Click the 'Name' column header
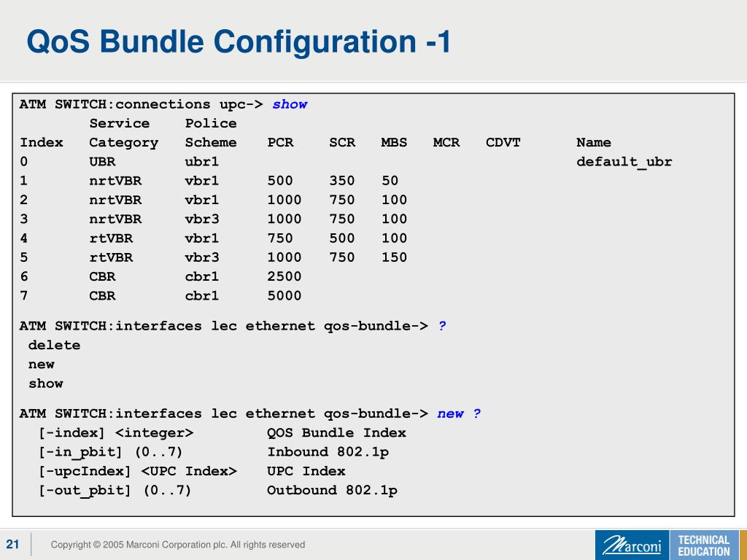Image resolution: width=747 pixels, height=560 pixels. 594,142
